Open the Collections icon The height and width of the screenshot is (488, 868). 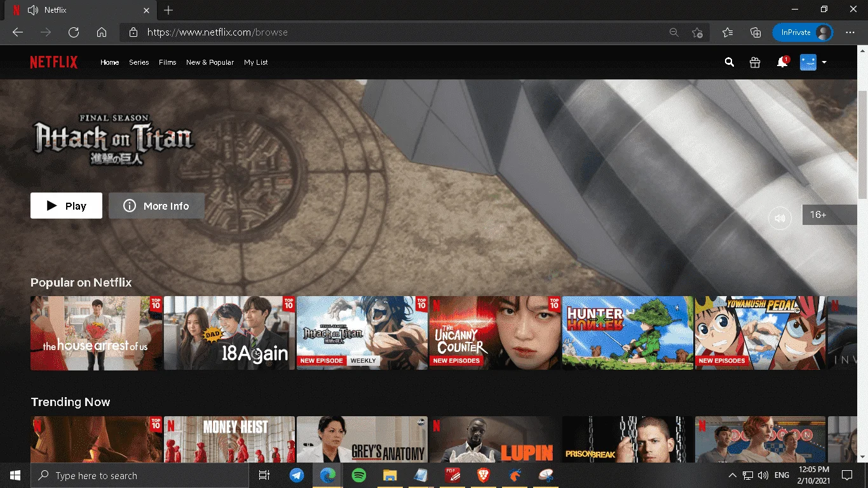tap(756, 32)
